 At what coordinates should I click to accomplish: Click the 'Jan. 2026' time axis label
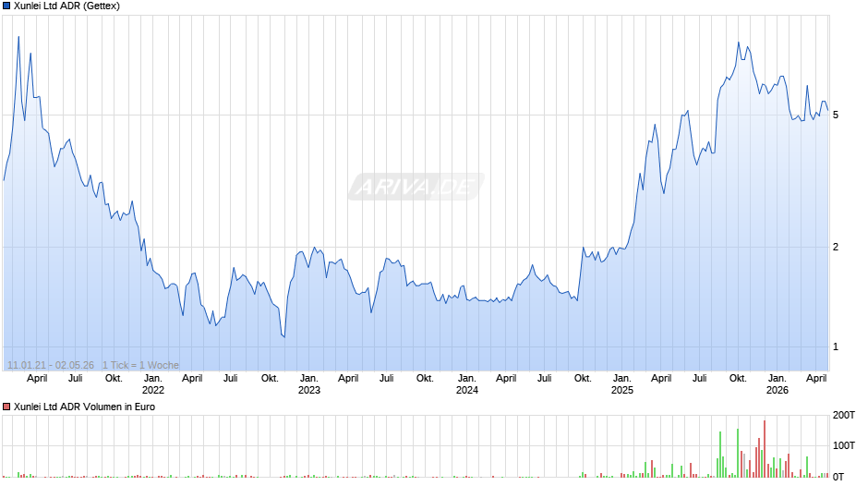point(778,384)
